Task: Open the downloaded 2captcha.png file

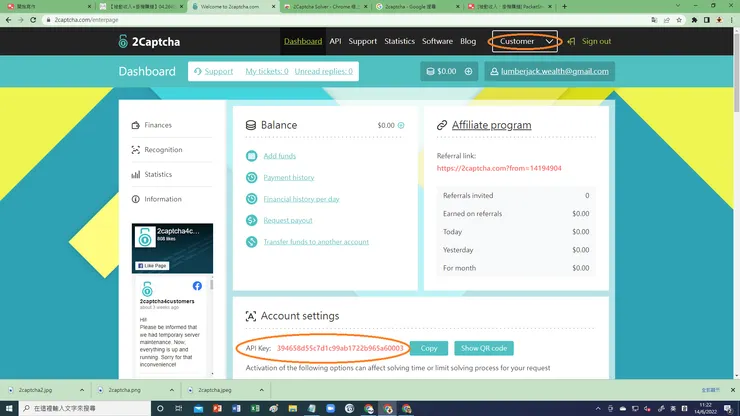Action: tap(127, 390)
